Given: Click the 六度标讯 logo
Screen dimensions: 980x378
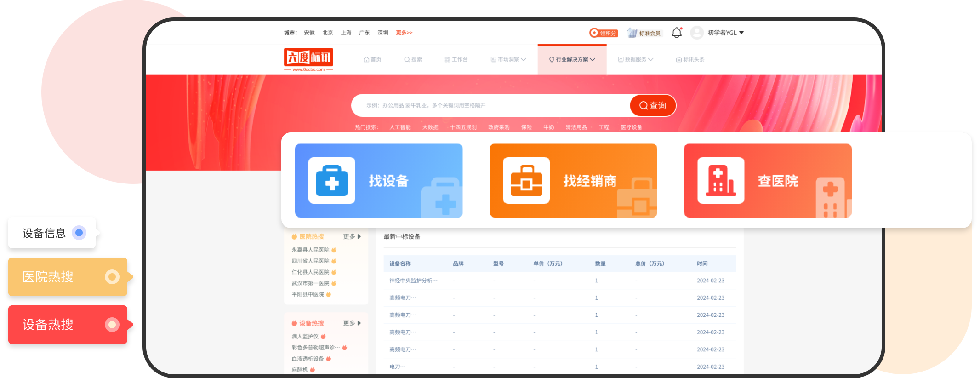Looking at the screenshot, I should pyautogui.click(x=308, y=60).
